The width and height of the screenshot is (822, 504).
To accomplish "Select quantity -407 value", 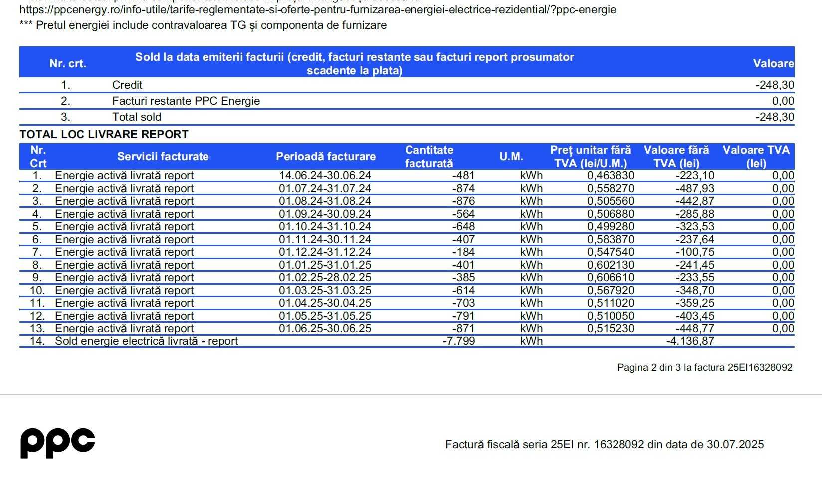I will click(x=463, y=240).
